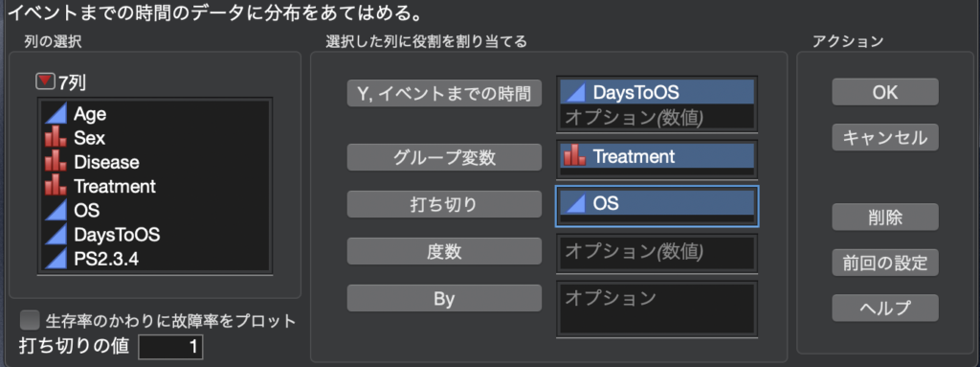980x367 pixels.
Task: Click the 削除 button in actions
Action: [x=885, y=217]
